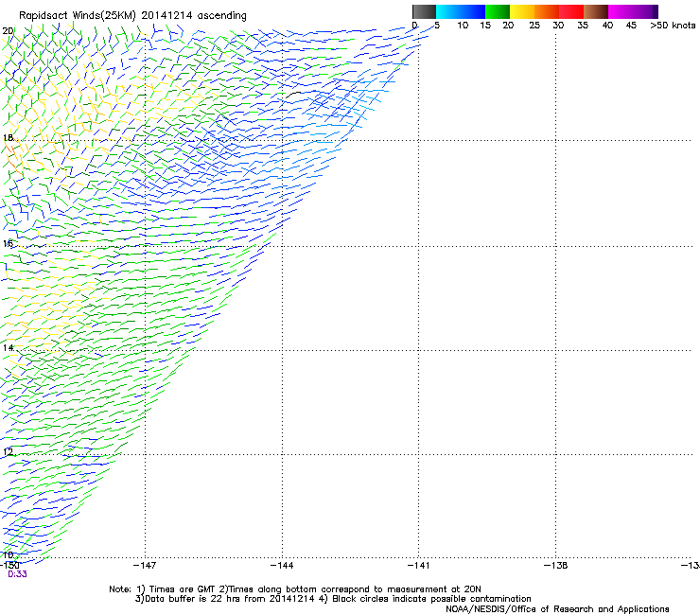Click the brown 35-40 knots color segment

click(596, 11)
